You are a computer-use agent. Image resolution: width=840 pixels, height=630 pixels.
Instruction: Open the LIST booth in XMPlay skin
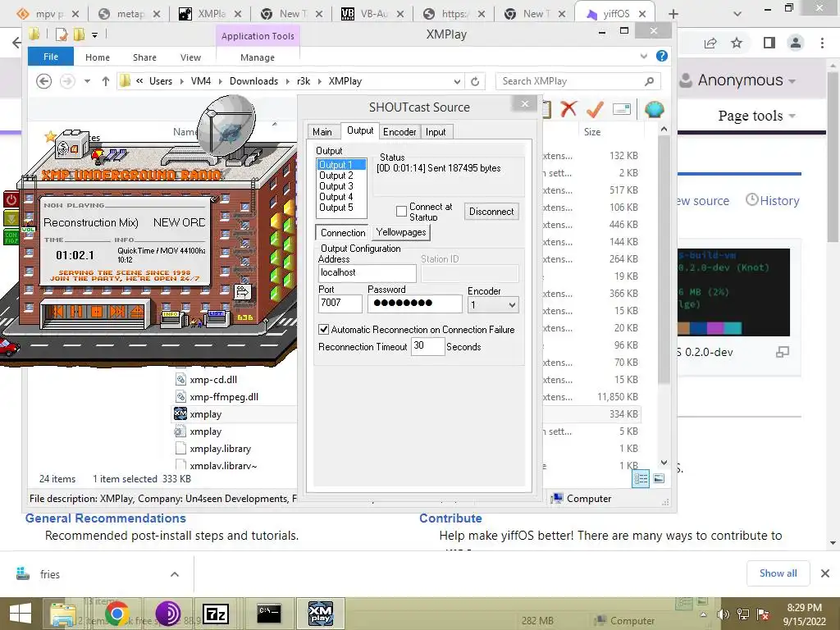click(x=217, y=317)
